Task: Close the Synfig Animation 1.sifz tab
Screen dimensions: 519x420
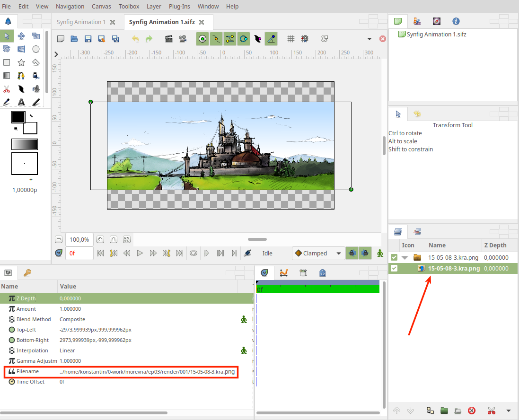Action: pos(202,22)
